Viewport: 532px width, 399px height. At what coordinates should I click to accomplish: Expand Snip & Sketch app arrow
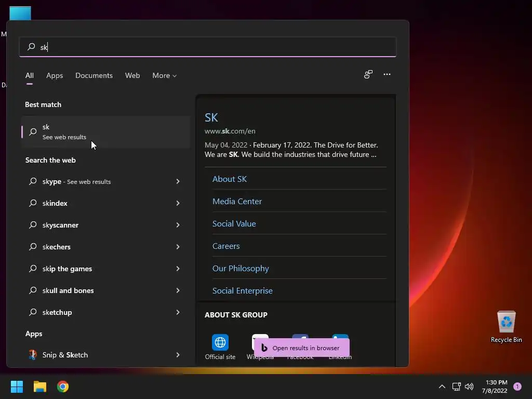178,355
